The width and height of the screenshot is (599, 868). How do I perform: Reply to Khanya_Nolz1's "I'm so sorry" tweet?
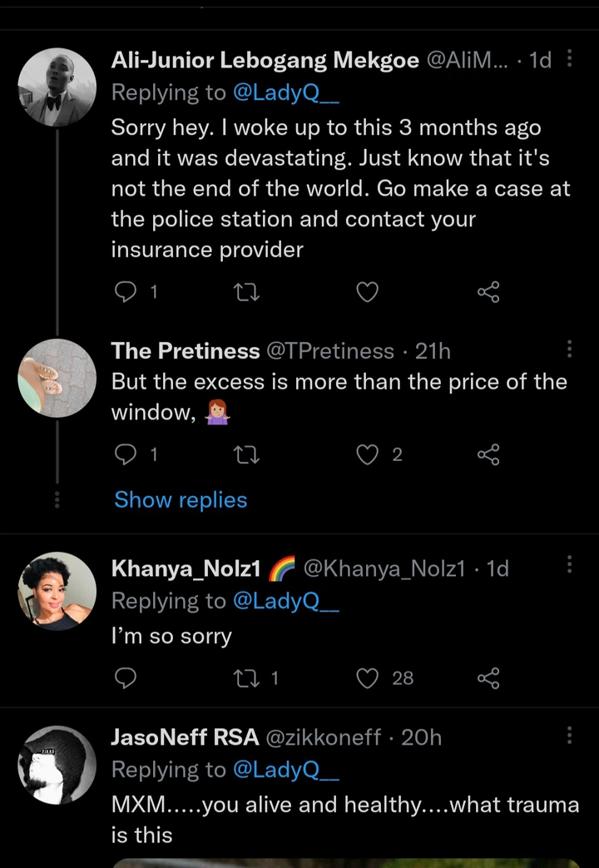click(x=125, y=678)
